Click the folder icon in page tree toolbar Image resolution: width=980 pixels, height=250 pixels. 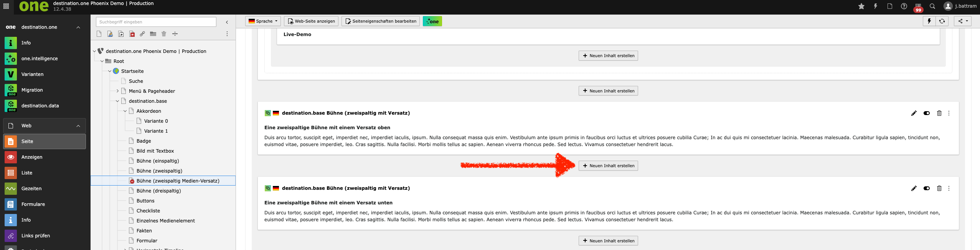coord(153,34)
